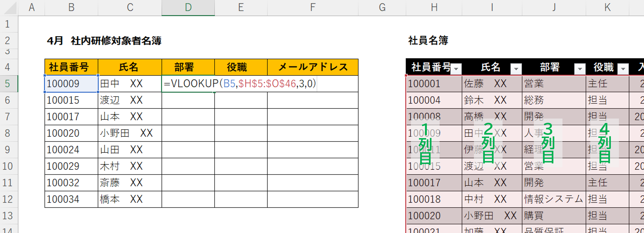Select column D header
644x233 pixels.
pos(188,8)
